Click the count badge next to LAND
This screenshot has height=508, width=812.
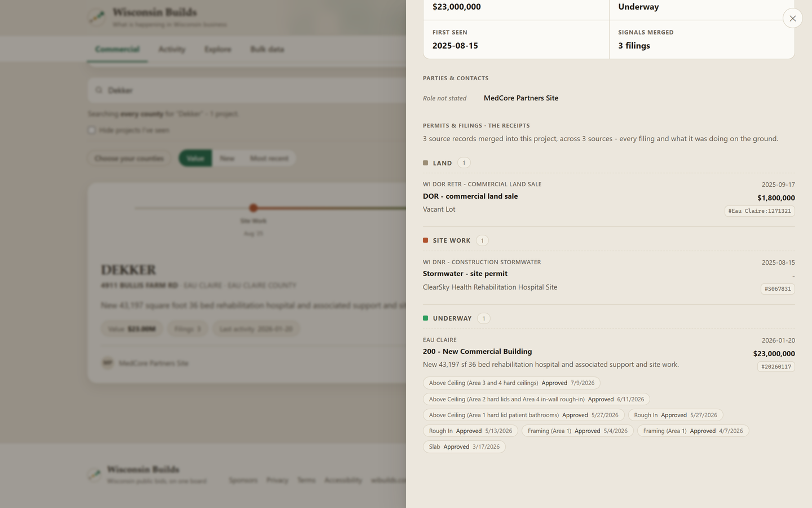pos(464,163)
